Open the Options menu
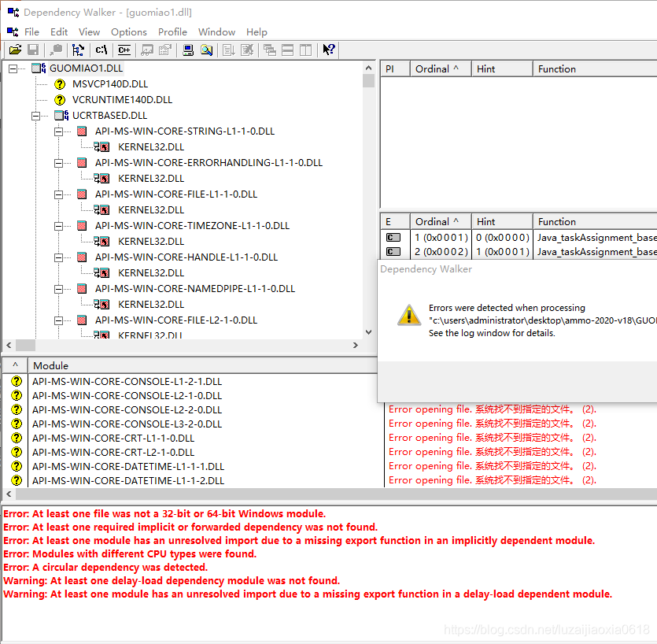 (x=128, y=31)
